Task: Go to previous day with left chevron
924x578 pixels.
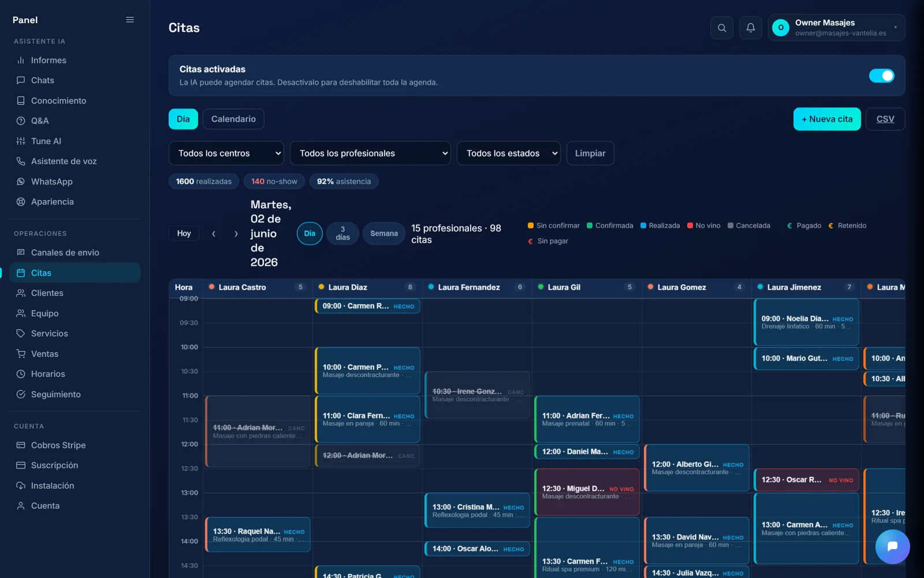Action: 214,234
